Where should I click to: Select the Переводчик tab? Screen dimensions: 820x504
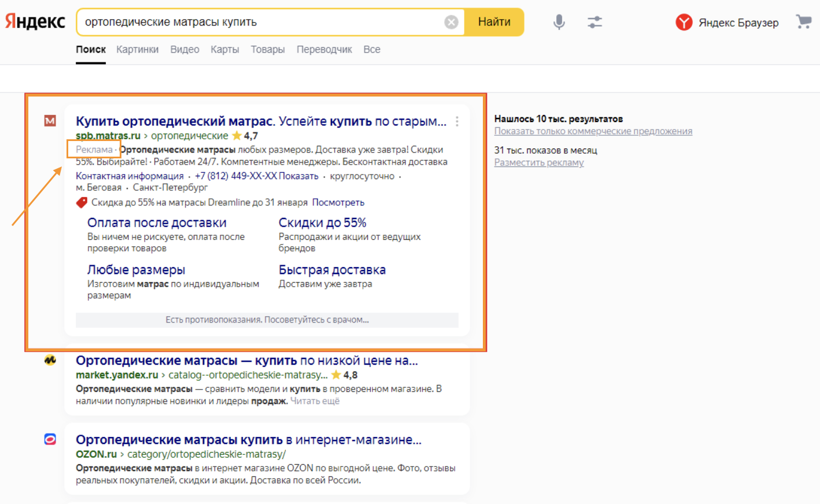pyautogui.click(x=324, y=50)
